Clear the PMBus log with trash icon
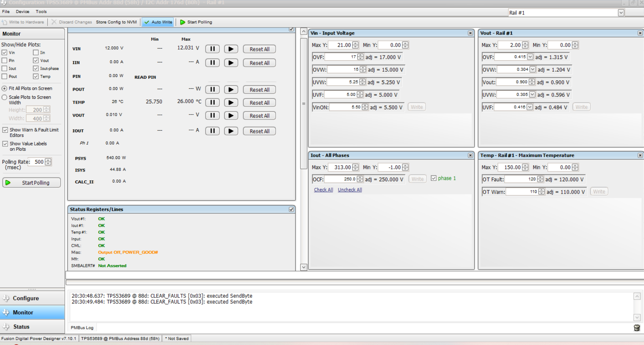 pos(637,328)
